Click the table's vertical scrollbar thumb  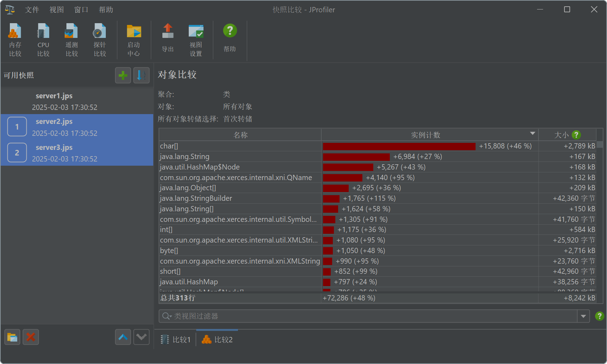[600, 144]
